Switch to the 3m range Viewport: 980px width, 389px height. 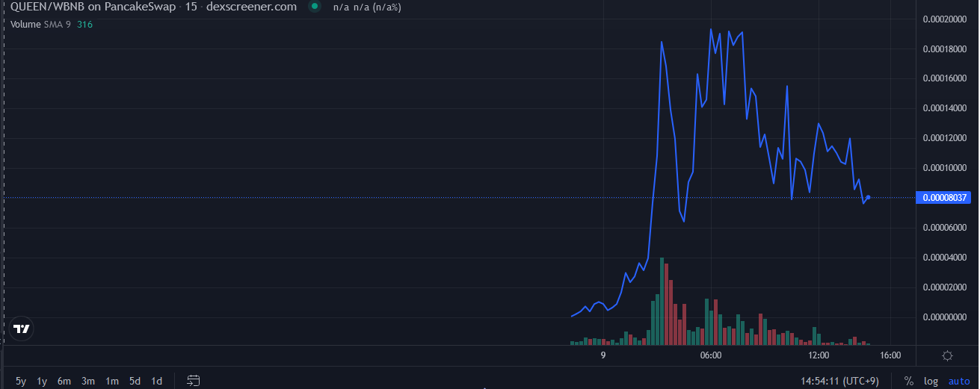pos(88,381)
